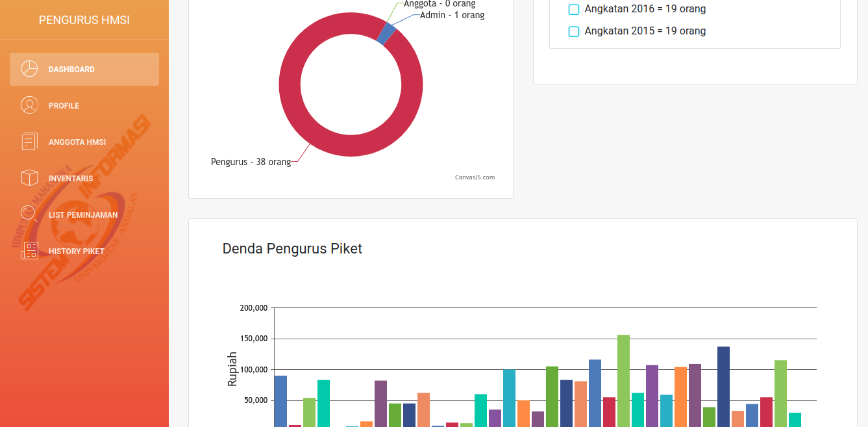
Task: Click the PENGURUS HMSI header title
Action: 84,19
